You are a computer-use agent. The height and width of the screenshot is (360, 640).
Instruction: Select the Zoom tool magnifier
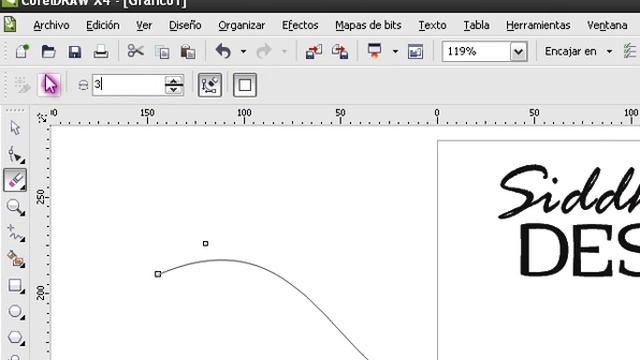tap(16, 207)
